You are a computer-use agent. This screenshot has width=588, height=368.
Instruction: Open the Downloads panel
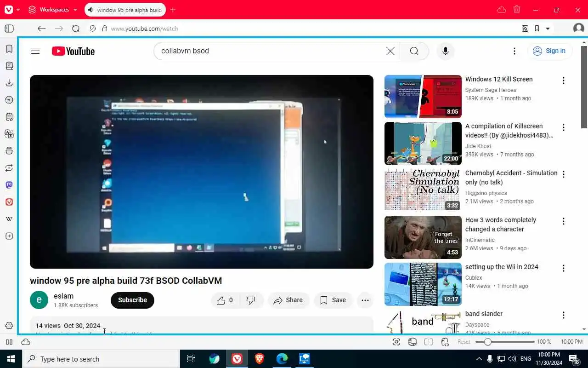tap(9, 83)
